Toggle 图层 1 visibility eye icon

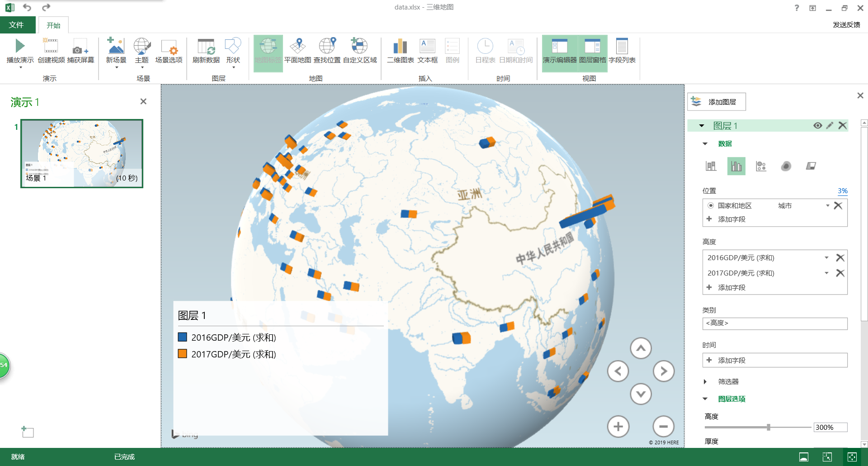pos(817,126)
